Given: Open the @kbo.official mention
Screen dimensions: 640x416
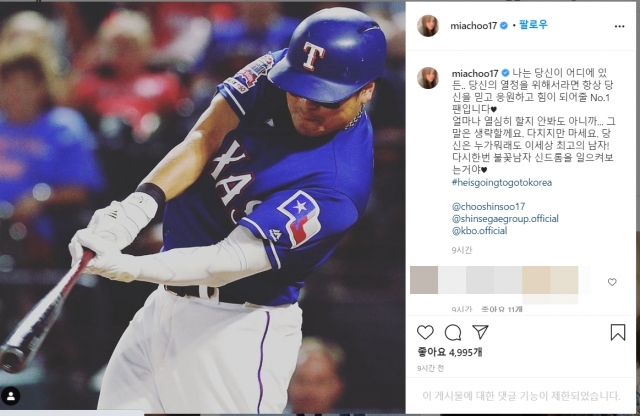Looking at the screenshot, I should point(480,231).
